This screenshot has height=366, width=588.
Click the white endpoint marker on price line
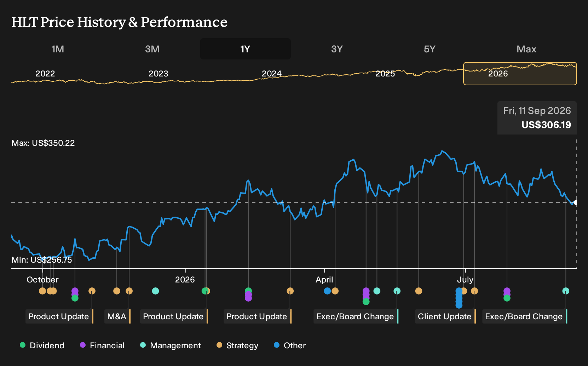pos(576,202)
